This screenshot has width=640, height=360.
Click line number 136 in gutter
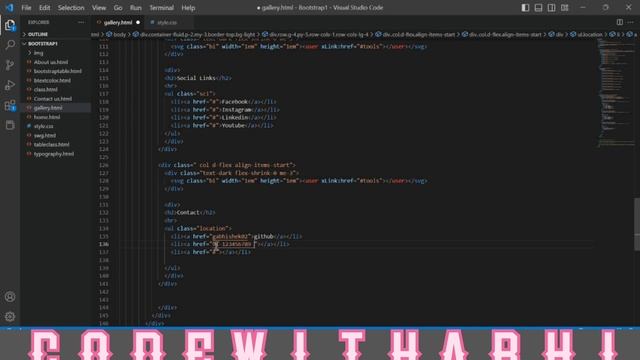pyautogui.click(x=104, y=244)
